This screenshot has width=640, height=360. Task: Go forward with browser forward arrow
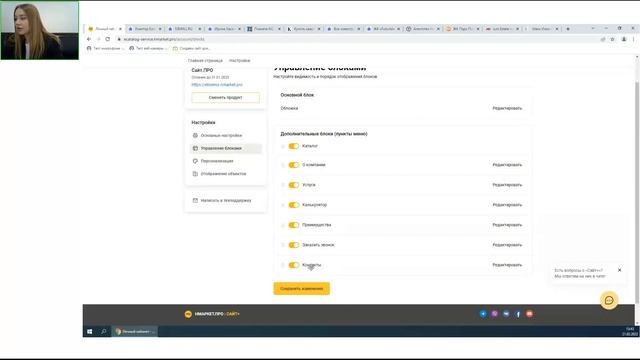98,39
